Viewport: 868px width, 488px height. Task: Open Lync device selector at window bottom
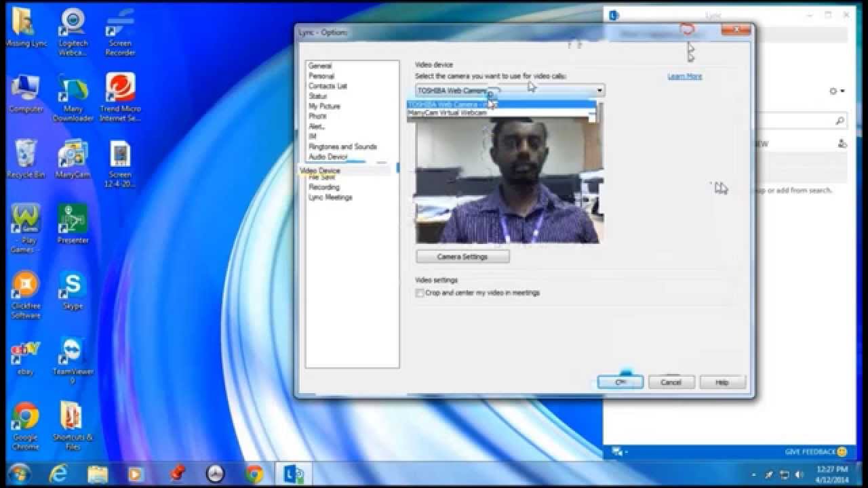[620, 451]
